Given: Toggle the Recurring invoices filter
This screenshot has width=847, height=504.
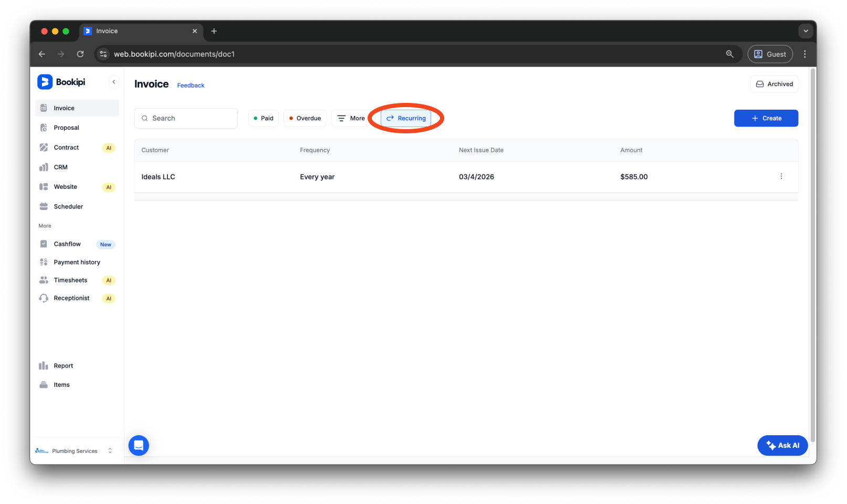Looking at the screenshot, I should pyautogui.click(x=406, y=118).
